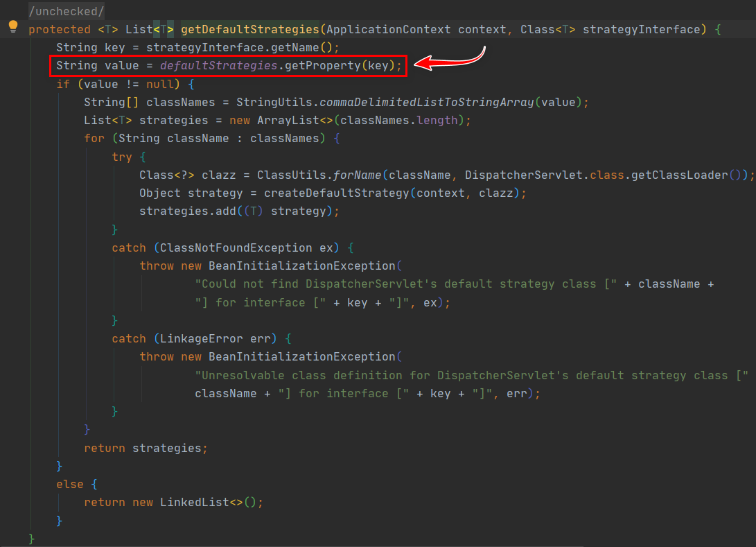The width and height of the screenshot is (756, 547).
Task: Click the for loop keyword
Action: [x=94, y=139]
